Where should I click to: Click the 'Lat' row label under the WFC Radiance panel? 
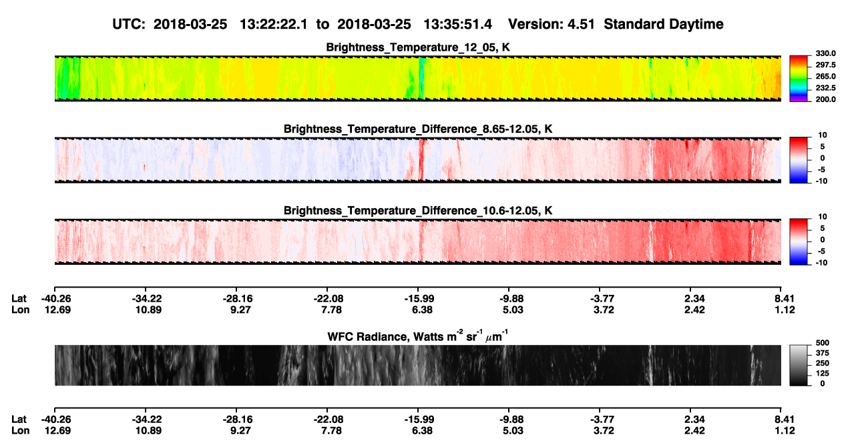point(19,419)
